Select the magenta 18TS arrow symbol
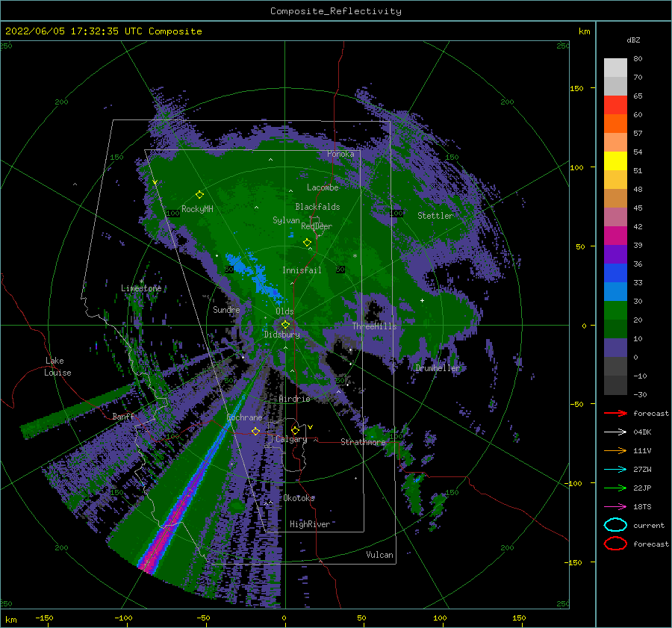 [x=615, y=507]
